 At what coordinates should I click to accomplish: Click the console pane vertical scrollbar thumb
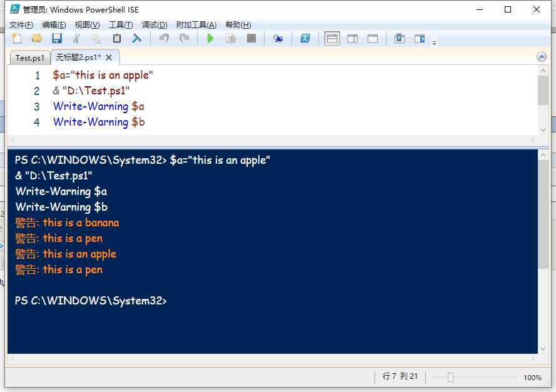click(x=543, y=214)
